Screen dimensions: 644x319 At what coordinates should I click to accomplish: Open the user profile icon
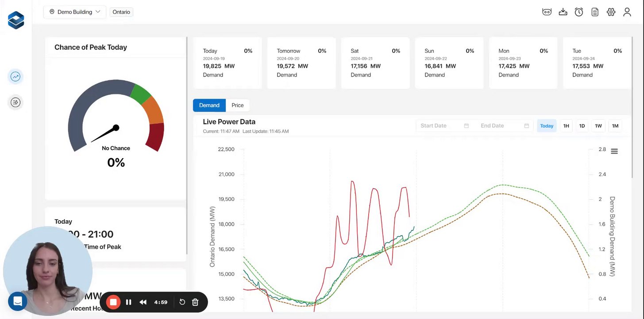pos(627,12)
